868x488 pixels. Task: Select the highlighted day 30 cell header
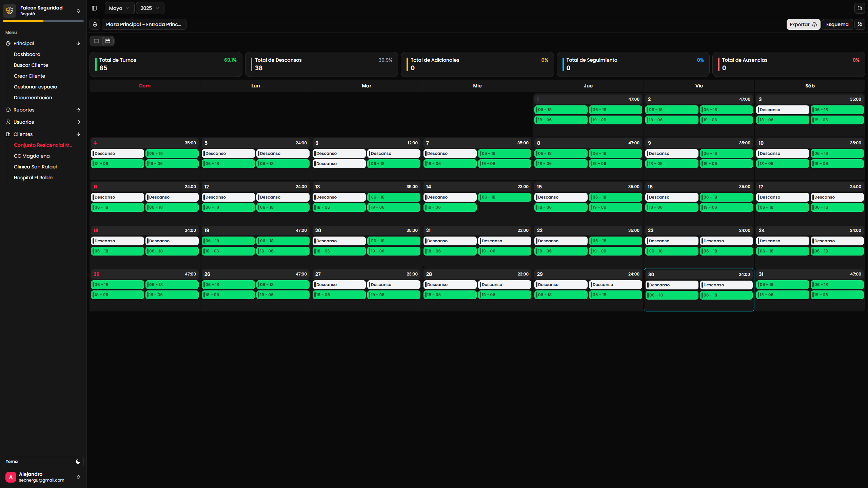click(699, 274)
